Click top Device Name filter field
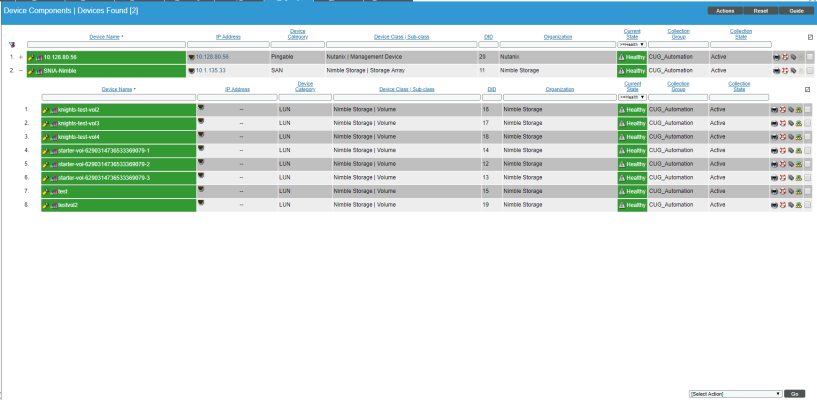The height and width of the screenshot is (400, 817). tap(106, 45)
